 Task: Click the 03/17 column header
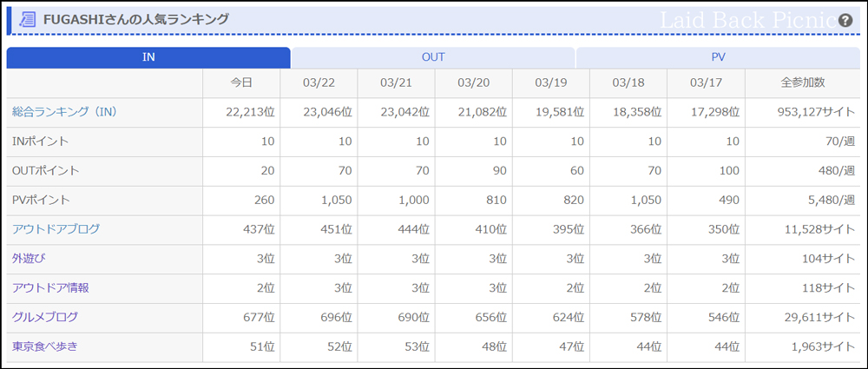click(707, 82)
